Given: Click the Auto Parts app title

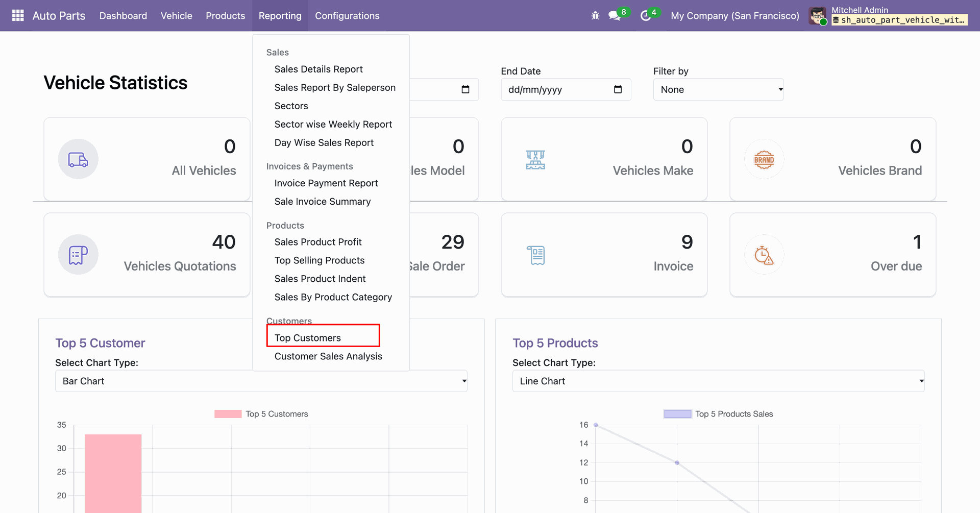Looking at the screenshot, I should (59, 16).
